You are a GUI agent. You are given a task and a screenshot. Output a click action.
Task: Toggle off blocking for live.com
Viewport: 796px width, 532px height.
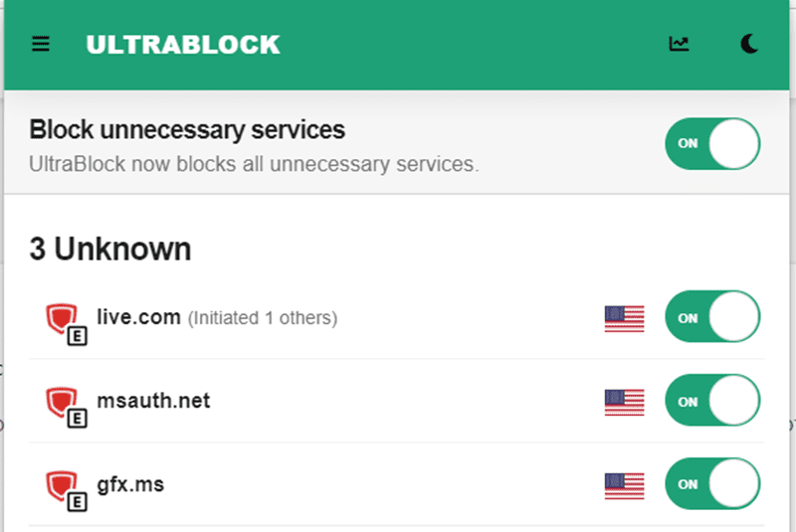click(712, 318)
